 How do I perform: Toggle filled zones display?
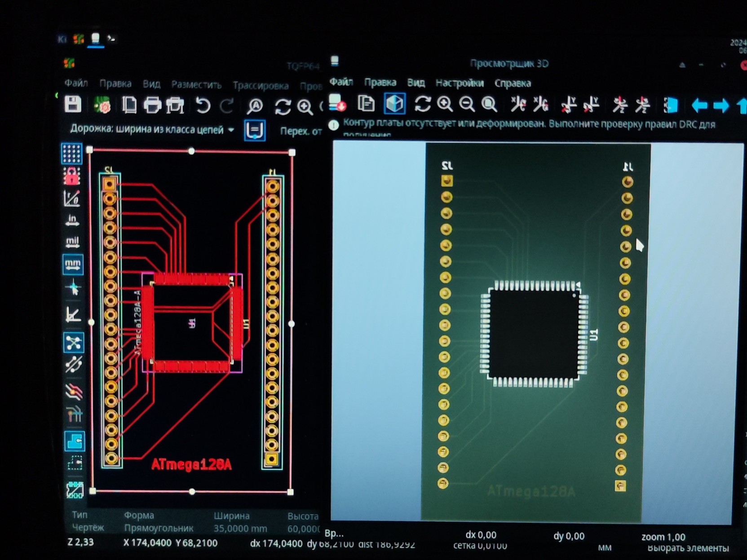point(75,441)
